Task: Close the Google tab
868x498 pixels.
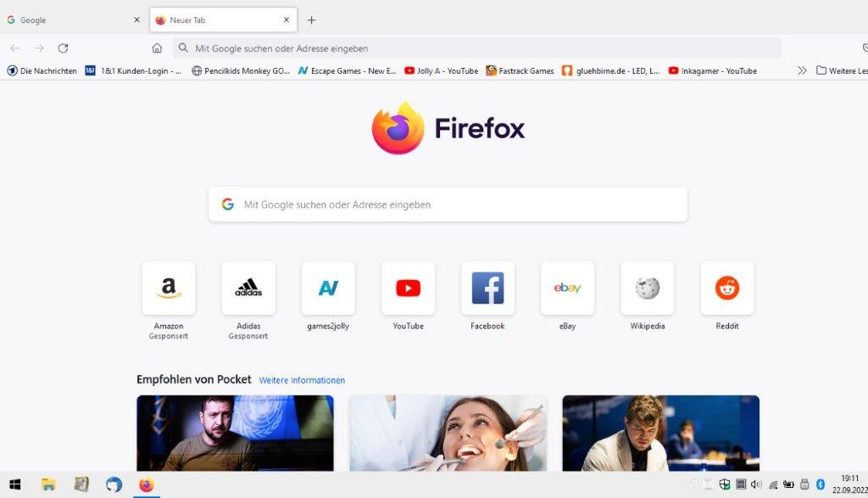Action: (x=136, y=20)
